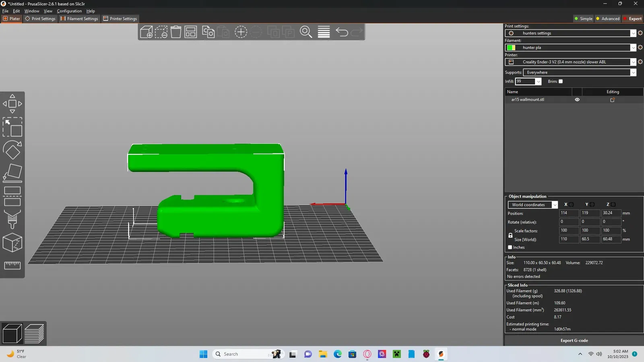The image size is (644, 362).
Task: Click the Arrange objects icon
Action: [190, 32]
